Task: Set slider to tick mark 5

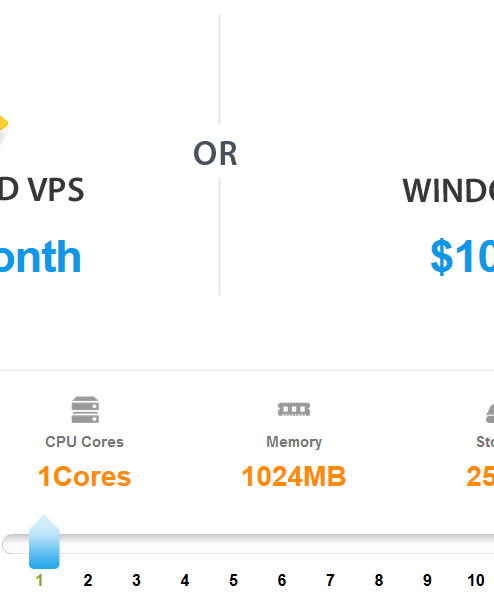Action: (x=233, y=580)
